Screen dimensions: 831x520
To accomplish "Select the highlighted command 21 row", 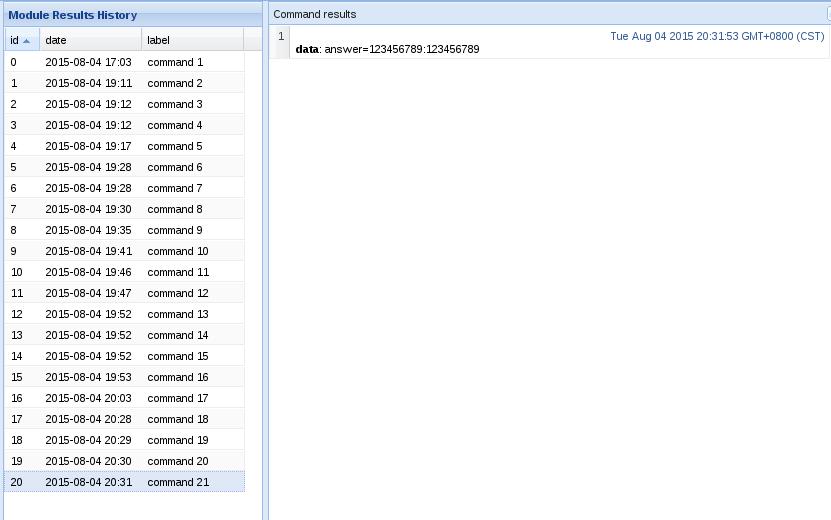I will coord(177,482).
